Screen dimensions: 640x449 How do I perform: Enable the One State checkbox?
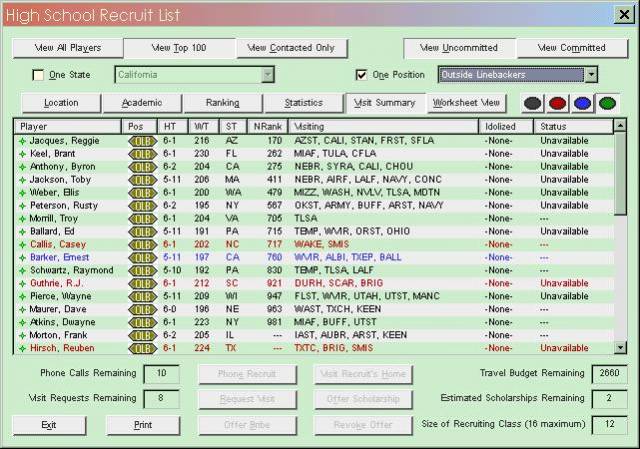[38, 75]
